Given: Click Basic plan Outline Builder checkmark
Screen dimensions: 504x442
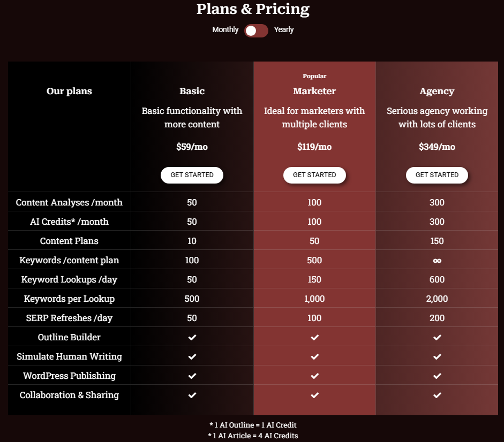Looking at the screenshot, I should pyautogui.click(x=192, y=337).
